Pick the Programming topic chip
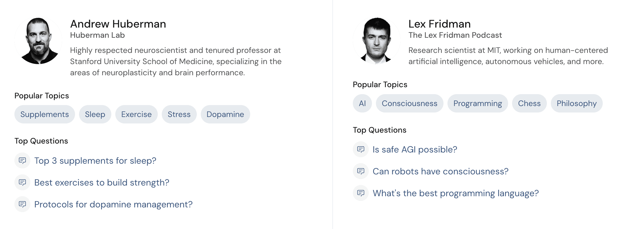The height and width of the screenshot is (229, 644). pos(478,103)
